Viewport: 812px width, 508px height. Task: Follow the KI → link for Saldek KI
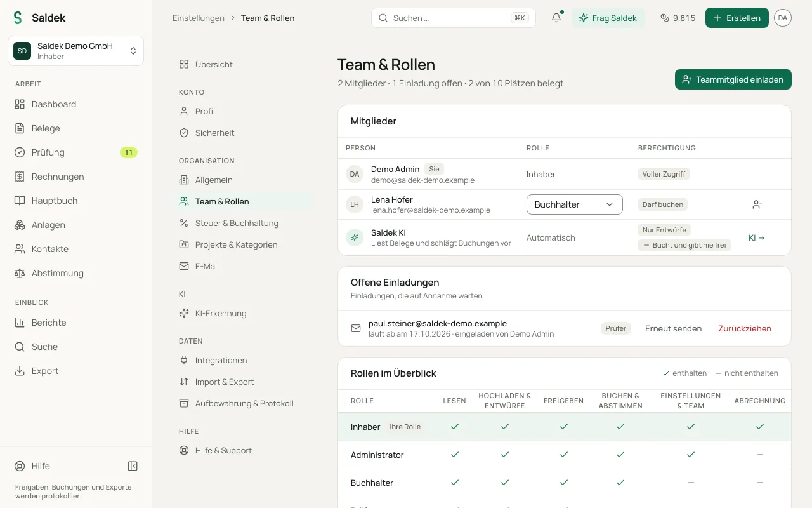(757, 237)
